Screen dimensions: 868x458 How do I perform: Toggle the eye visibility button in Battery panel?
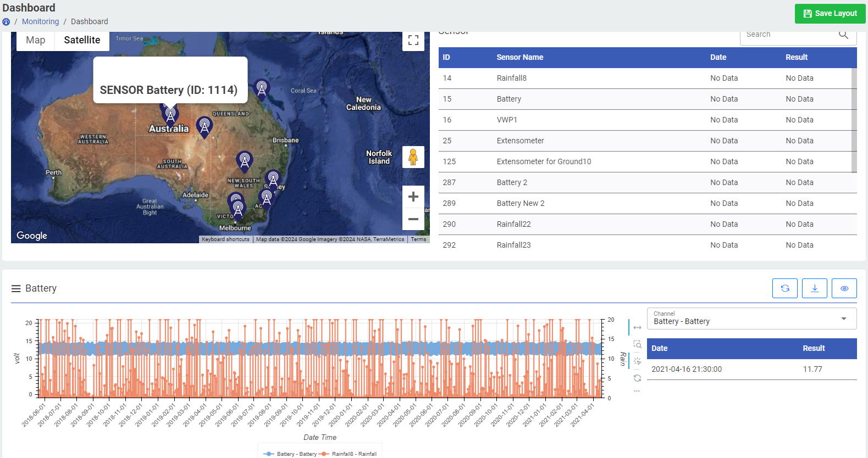coord(844,288)
